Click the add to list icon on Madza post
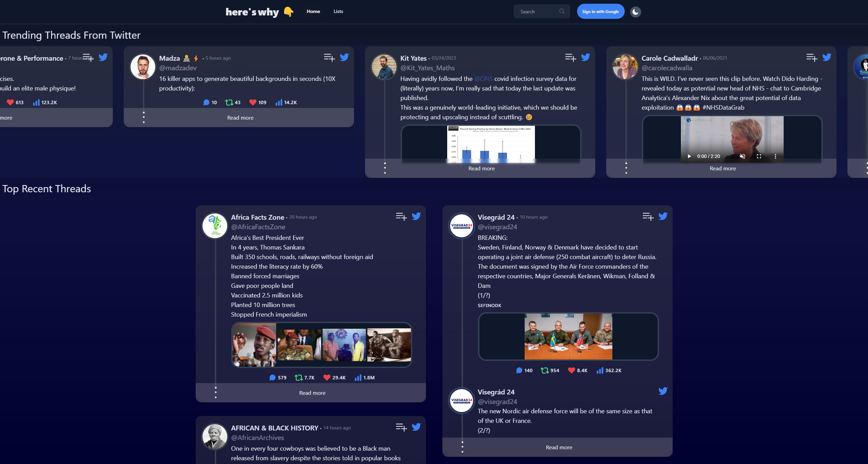Image resolution: width=868 pixels, height=464 pixels. (x=330, y=58)
